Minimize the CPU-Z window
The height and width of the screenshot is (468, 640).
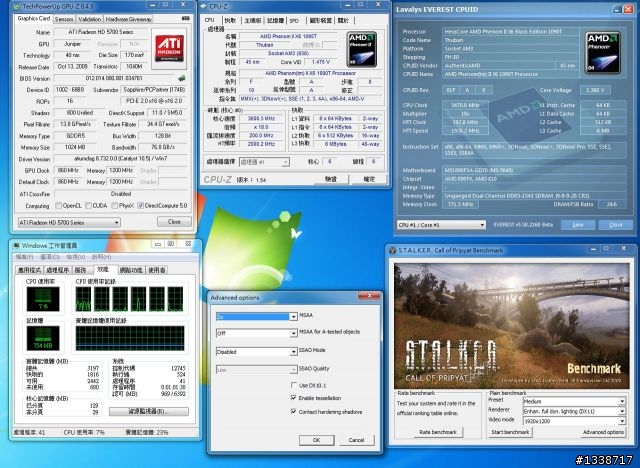(347, 5)
